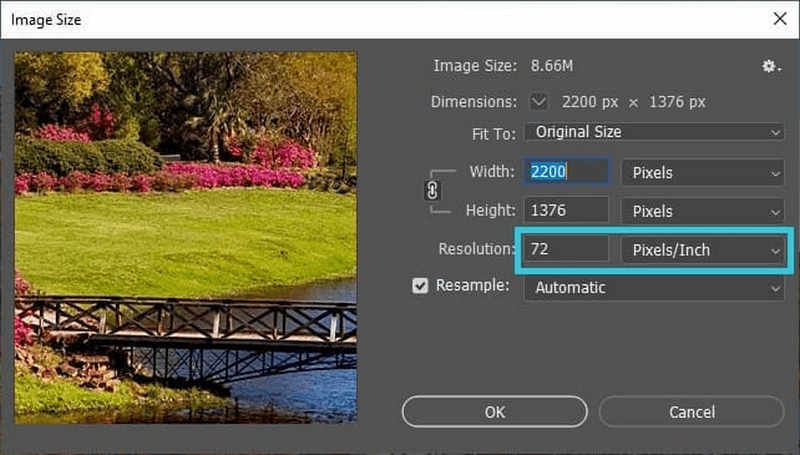Click the Resolution field showing 72
Screen dimensions: 800x455
click(567, 250)
